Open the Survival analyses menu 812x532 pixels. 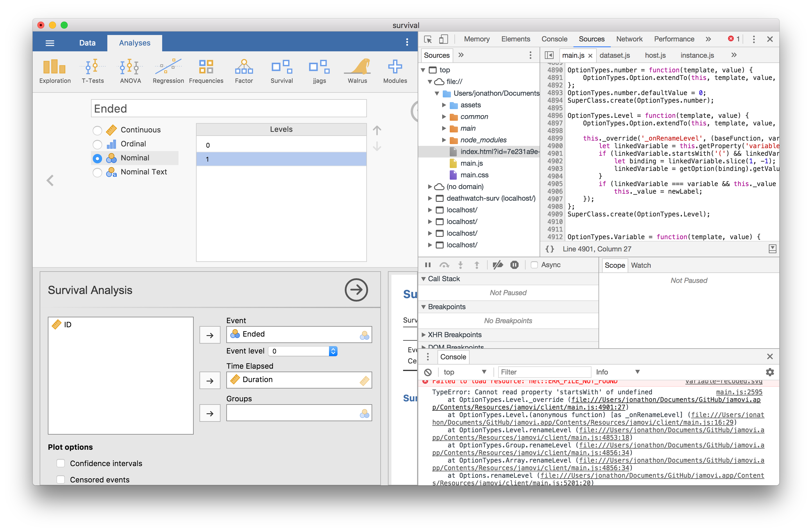click(x=281, y=71)
